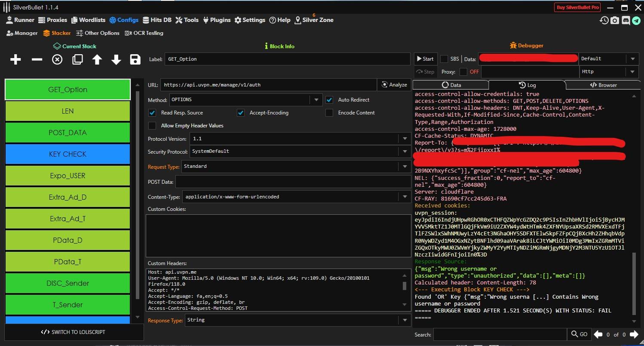The width and height of the screenshot is (644, 346).
Task: Click the Step debugger button
Action: (x=425, y=72)
